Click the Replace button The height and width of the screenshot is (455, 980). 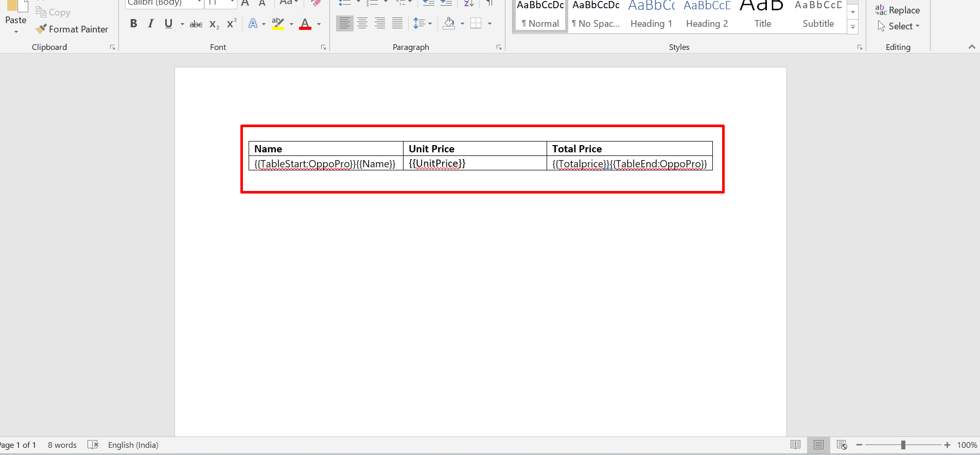(x=898, y=10)
